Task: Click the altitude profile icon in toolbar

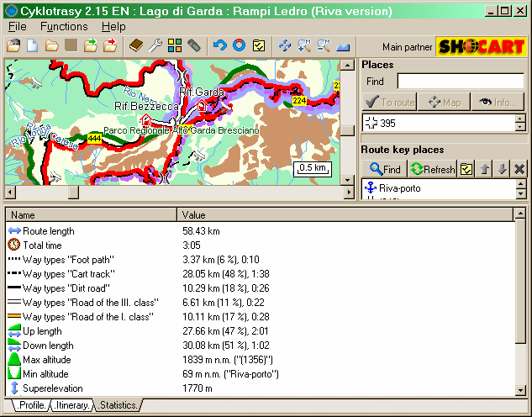Action: coord(343,45)
